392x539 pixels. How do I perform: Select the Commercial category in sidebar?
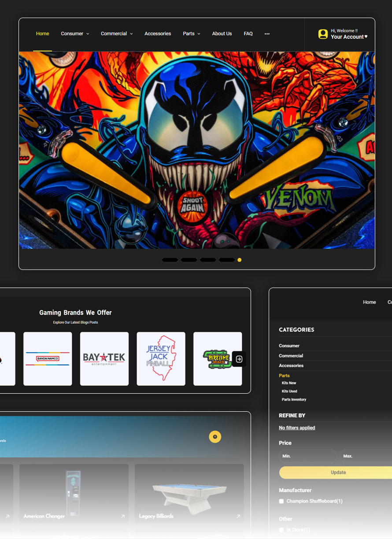pyautogui.click(x=291, y=356)
